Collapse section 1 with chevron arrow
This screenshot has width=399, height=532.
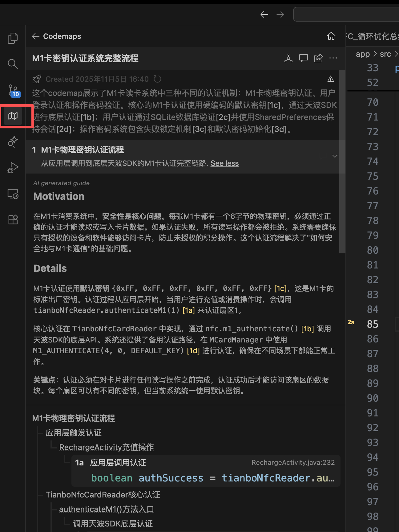(x=335, y=156)
